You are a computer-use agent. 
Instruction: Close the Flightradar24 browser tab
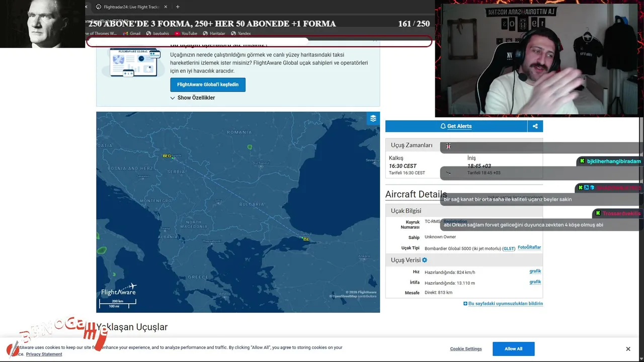tap(166, 7)
